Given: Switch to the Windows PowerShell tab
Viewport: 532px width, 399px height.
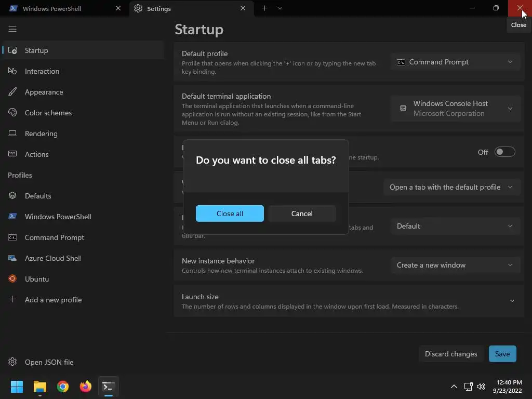Looking at the screenshot, I should [64, 8].
